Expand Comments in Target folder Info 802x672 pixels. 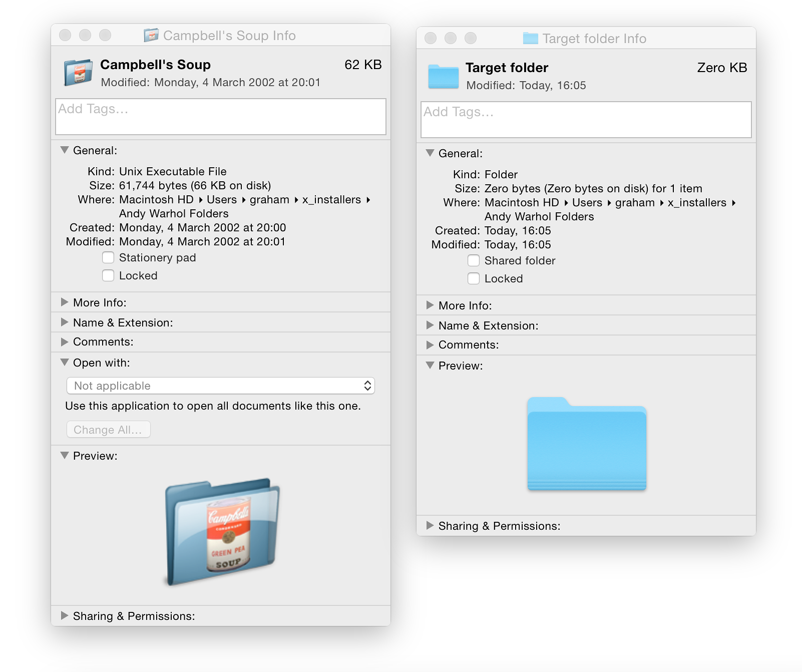click(x=430, y=345)
